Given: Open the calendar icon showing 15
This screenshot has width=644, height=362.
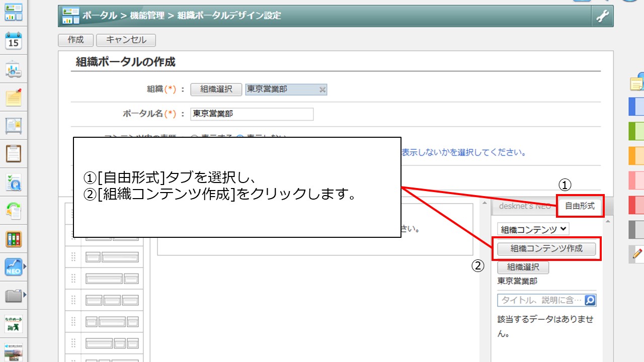Looking at the screenshot, I should [x=14, y=41].
